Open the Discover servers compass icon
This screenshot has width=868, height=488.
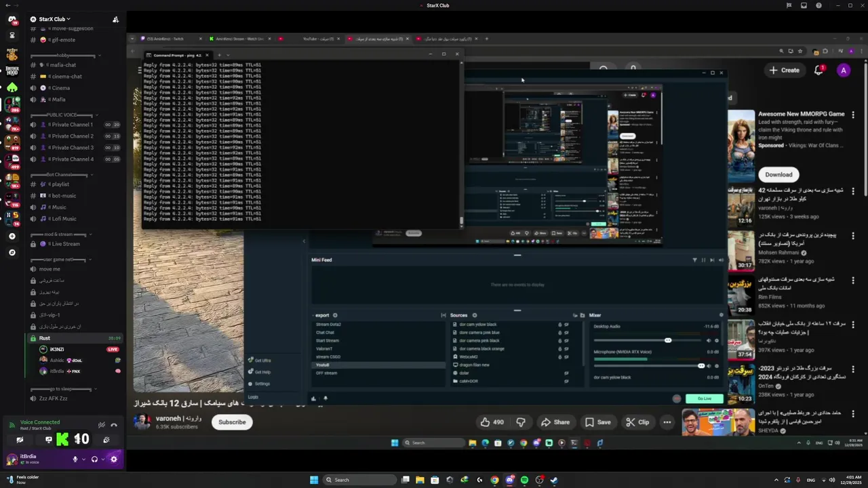(x=12, y=252)
